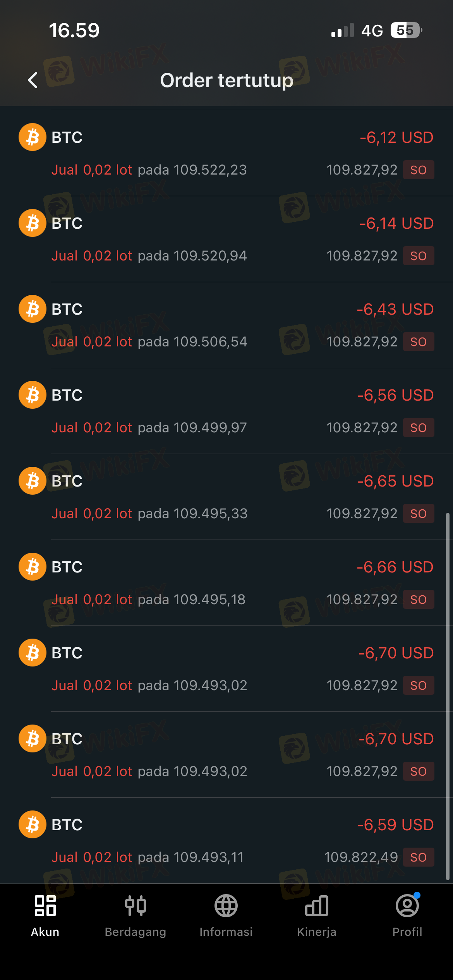This screenshot has width=453, height=980.
Task: Tap the Bitcoin icon of the -6,65 USD order
Action: pyautogui.click(x=33, y=481)
